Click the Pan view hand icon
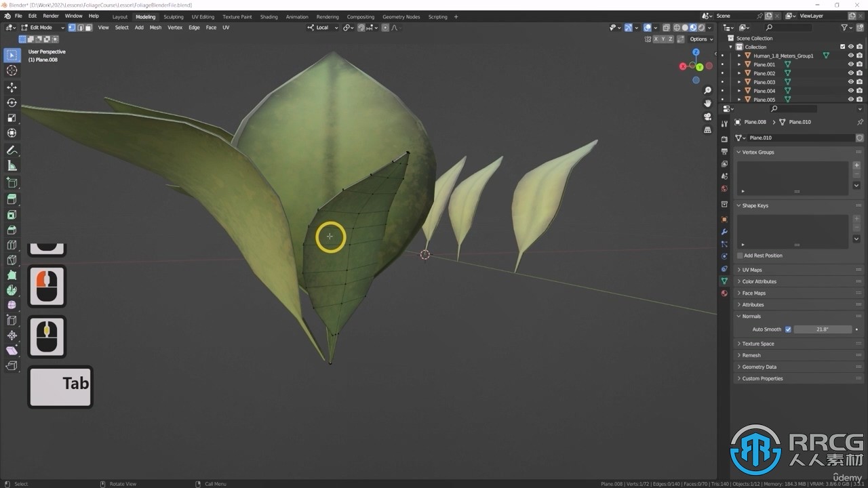 [x=708, y=104]
